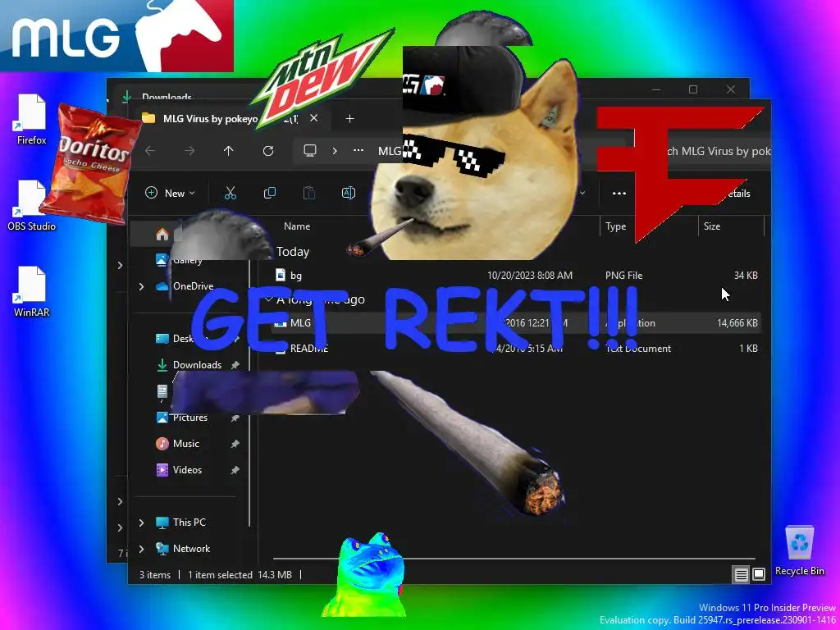
Task: Open the address bar ellipsis overflow
Action: coord(358,151)
